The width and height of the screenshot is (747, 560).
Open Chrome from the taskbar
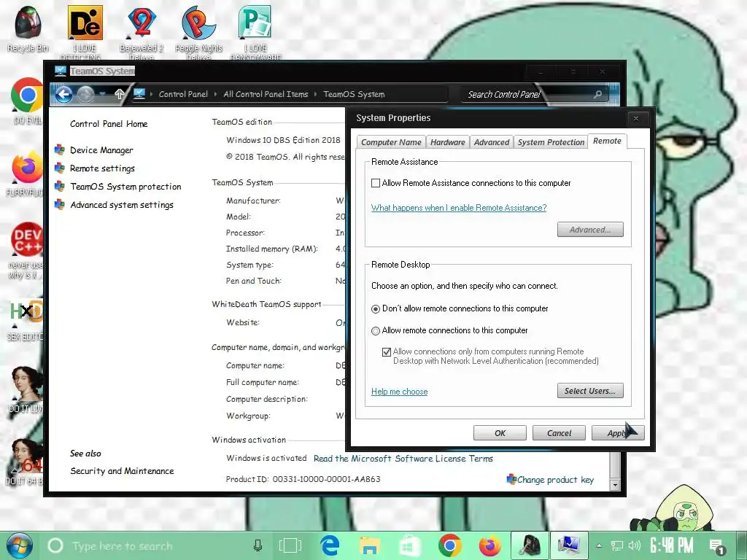click(x=449, y=545)
